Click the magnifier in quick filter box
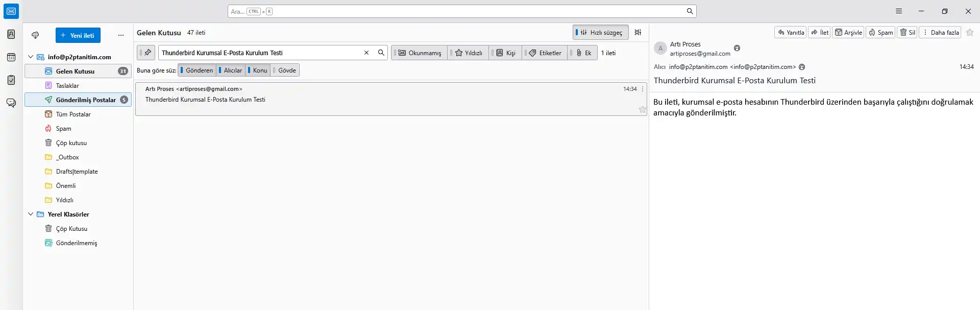The image size is (980, 310). click(x=381, y=53)
